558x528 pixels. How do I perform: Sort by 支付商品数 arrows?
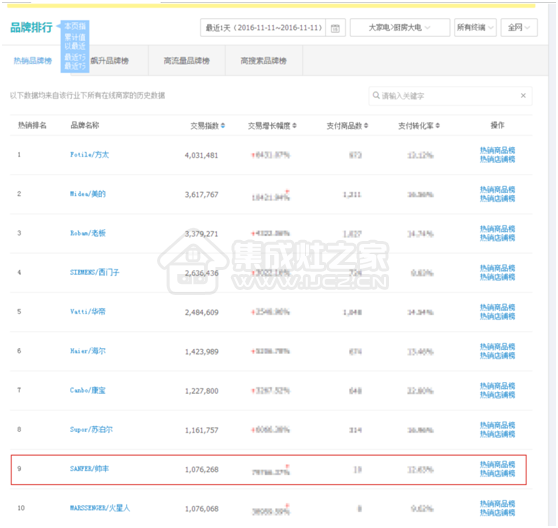point(366,126)
